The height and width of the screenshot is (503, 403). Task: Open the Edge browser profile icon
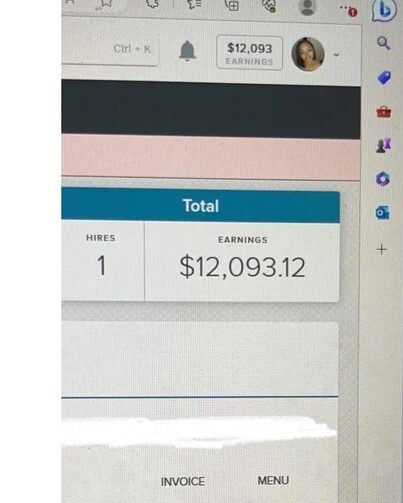click(307, 7)
